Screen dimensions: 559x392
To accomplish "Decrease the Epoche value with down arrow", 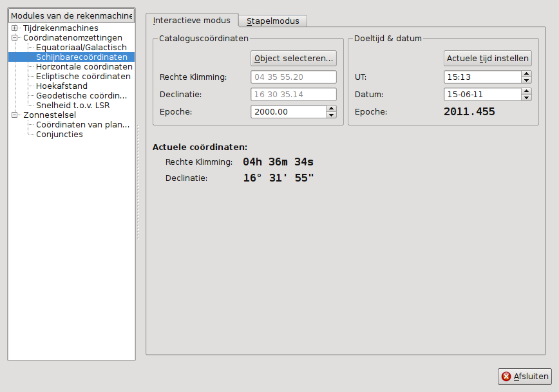I will 331,115.
